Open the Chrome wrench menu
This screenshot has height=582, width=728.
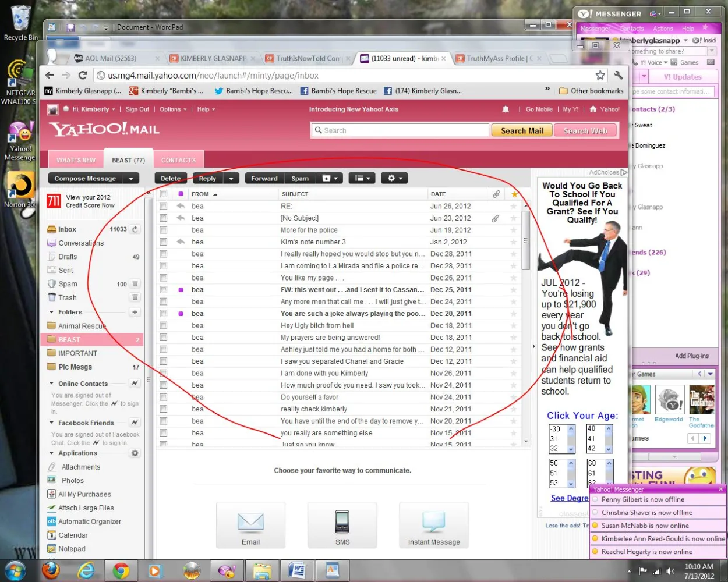pos(619,75)
